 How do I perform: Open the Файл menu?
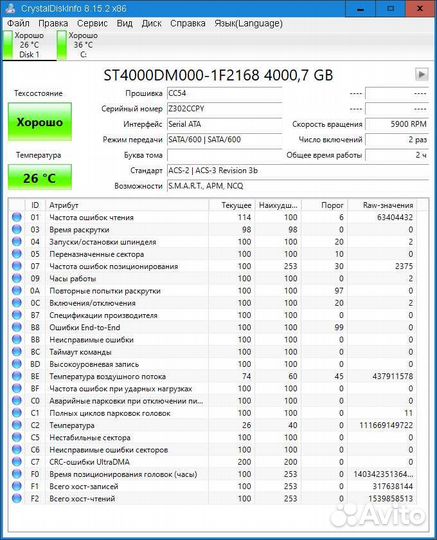click(18, 23)
